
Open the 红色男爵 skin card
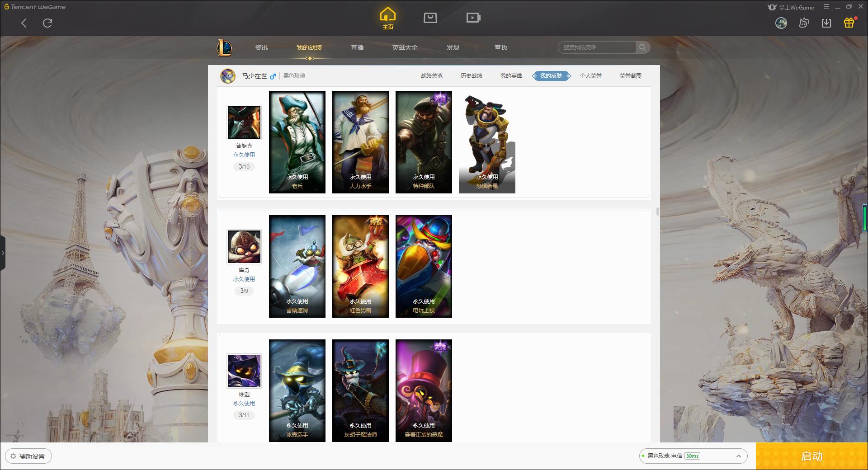[360, 267]
